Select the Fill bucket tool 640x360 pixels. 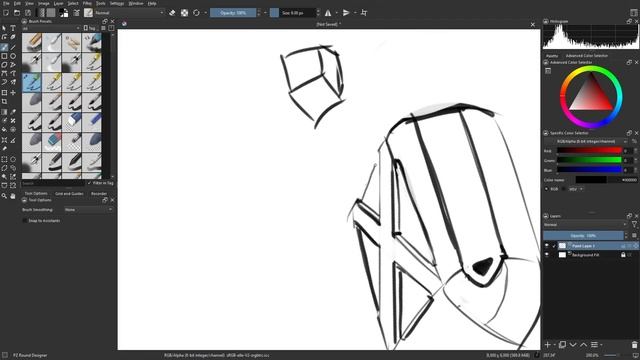pos(4,129)
